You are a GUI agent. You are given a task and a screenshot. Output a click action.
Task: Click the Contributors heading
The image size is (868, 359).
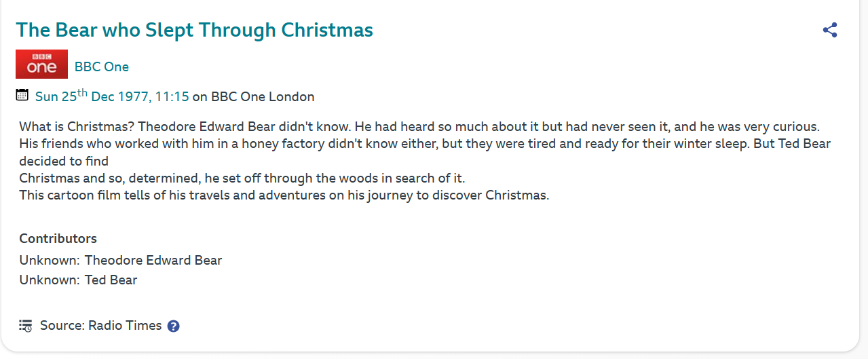58,238
